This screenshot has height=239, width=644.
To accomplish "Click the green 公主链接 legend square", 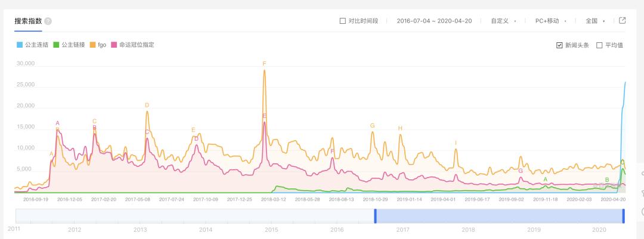I will click(56, 45).
